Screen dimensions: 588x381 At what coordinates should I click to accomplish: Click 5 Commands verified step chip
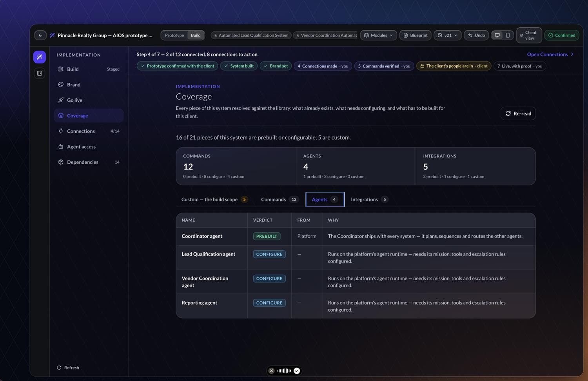384,66
